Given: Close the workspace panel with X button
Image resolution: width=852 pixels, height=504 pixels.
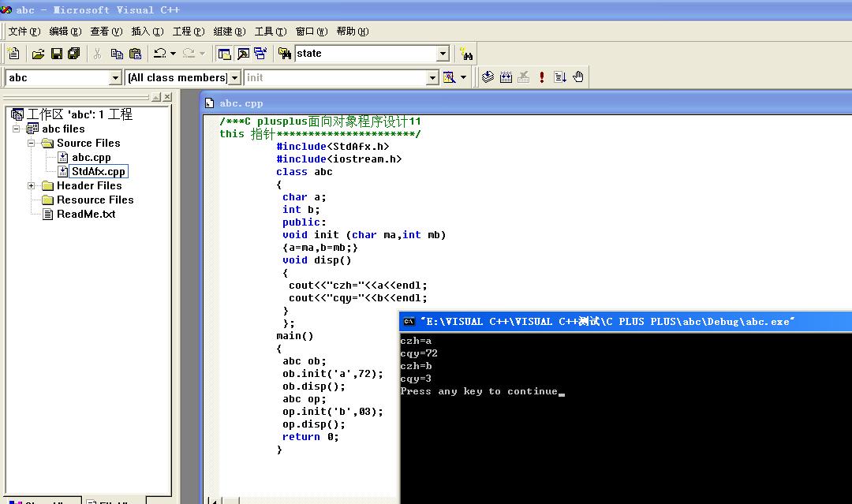Looking at the screenshot, I should point(166,97).
